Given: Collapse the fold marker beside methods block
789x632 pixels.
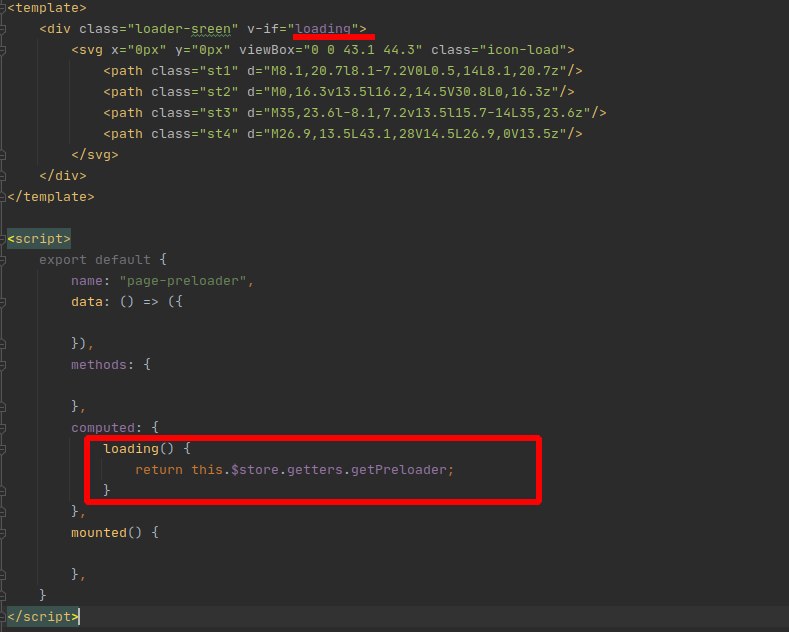Looking at the screenshot, I should (3, 365).
